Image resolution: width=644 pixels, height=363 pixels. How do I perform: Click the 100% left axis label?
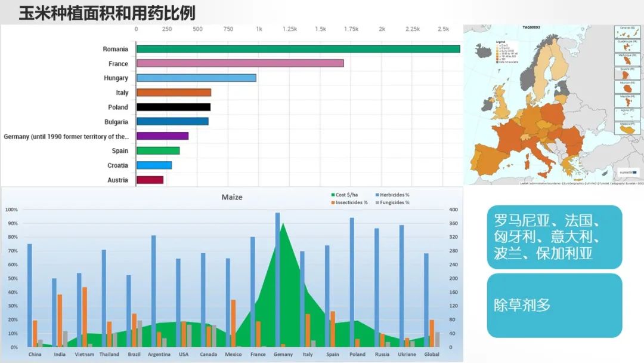pos(11,210)
